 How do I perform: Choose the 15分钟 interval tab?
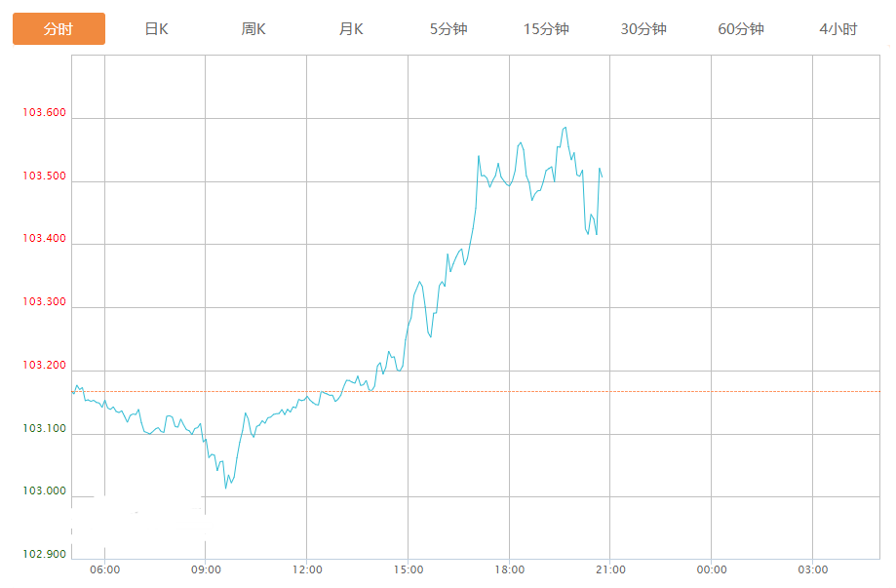coord(546,29)
